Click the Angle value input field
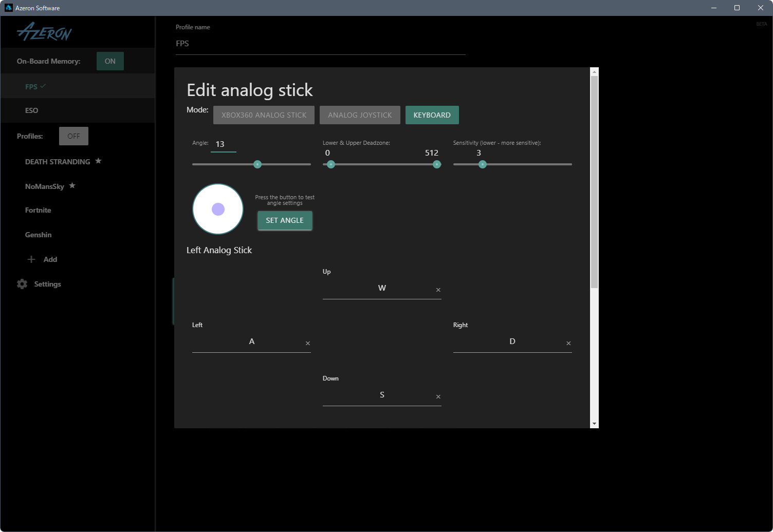The width and height of the screenshot is (773, 532). pos(224,144)
